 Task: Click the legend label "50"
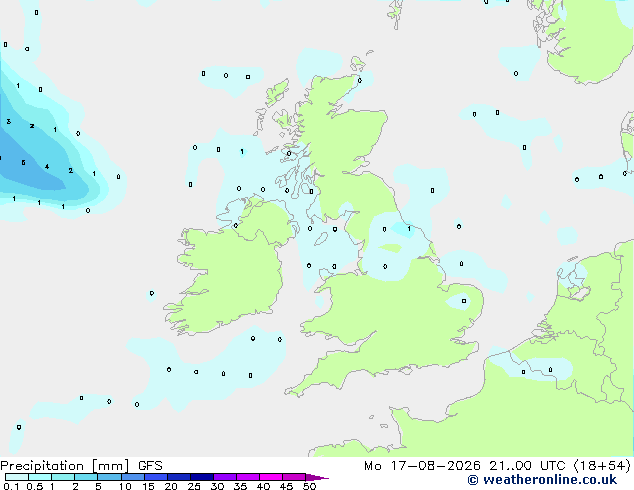pos(309,486)
